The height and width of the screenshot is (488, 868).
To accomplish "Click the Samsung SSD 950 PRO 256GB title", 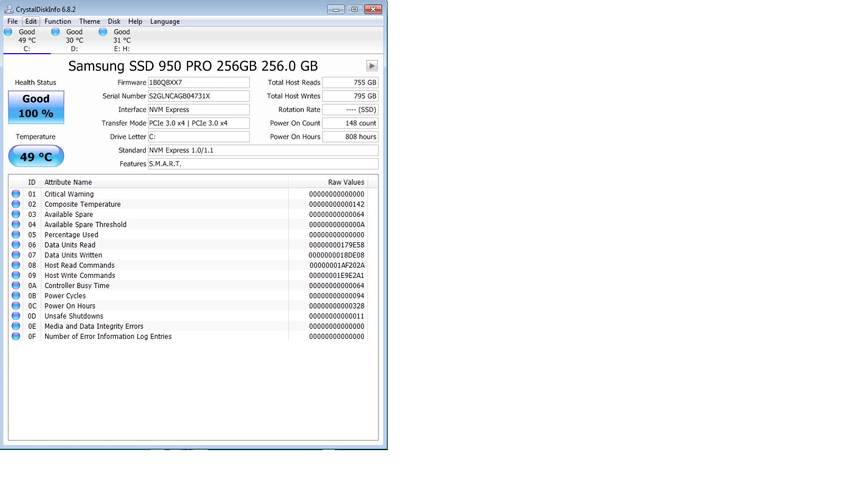I will (193, 66).
